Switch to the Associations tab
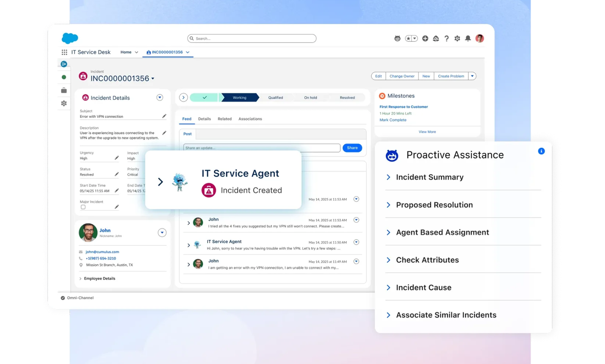Viewport: 605px width, 364px height. 250,119
